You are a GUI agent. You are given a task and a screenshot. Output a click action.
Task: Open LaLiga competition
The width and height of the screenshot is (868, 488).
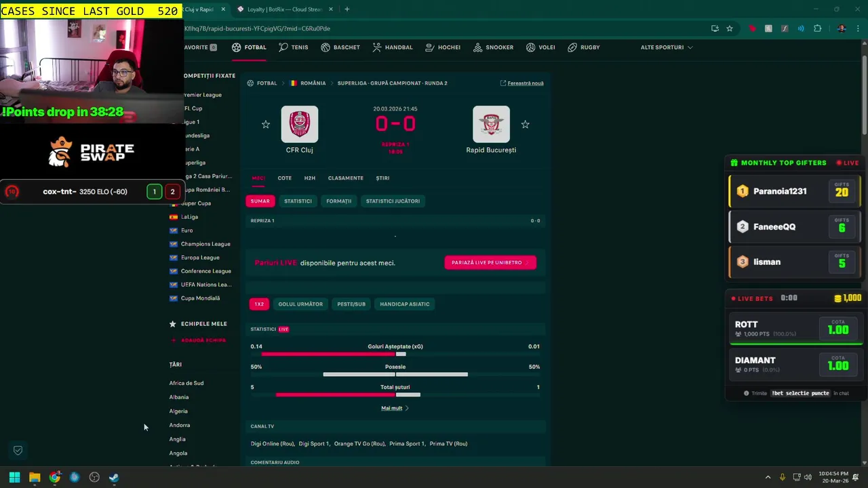[x=189, y=217]
